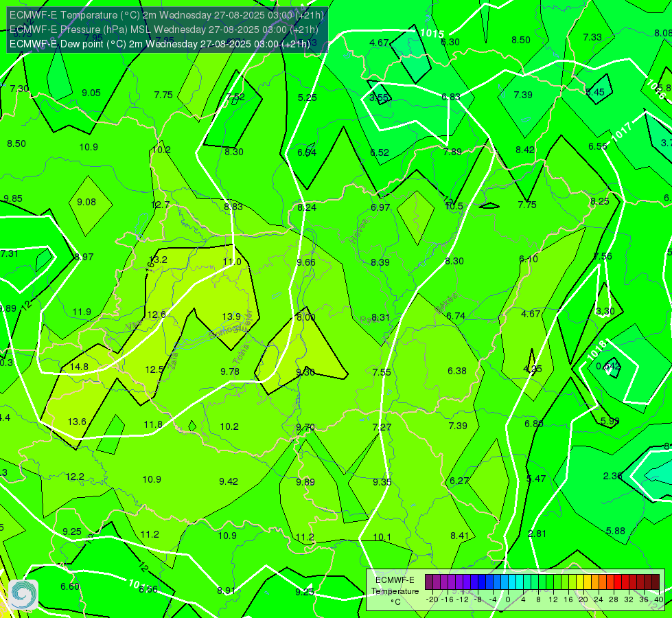Viewport: 672px width, 618px height.
Task: Click the 1017 isobar label
Action: 621,132
